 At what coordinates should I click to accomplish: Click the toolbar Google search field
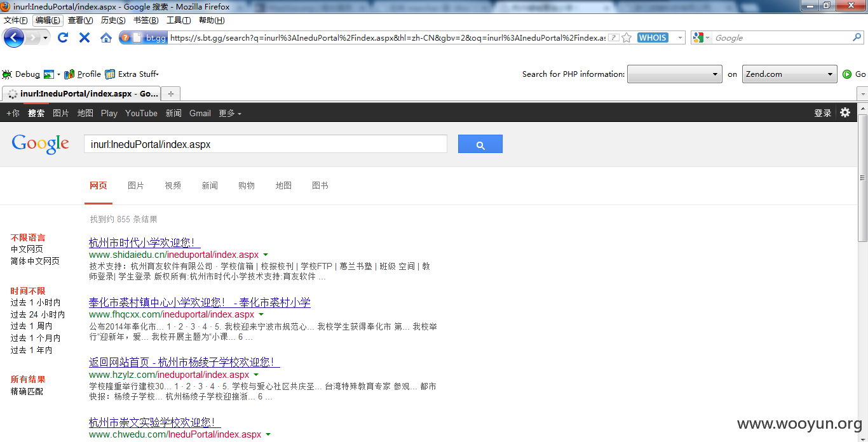[x=782, y=37]
